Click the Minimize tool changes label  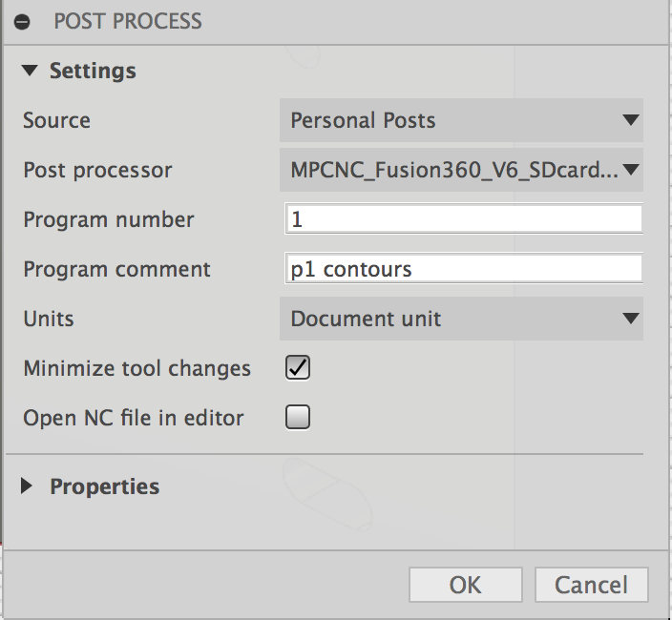coord(136,368)
